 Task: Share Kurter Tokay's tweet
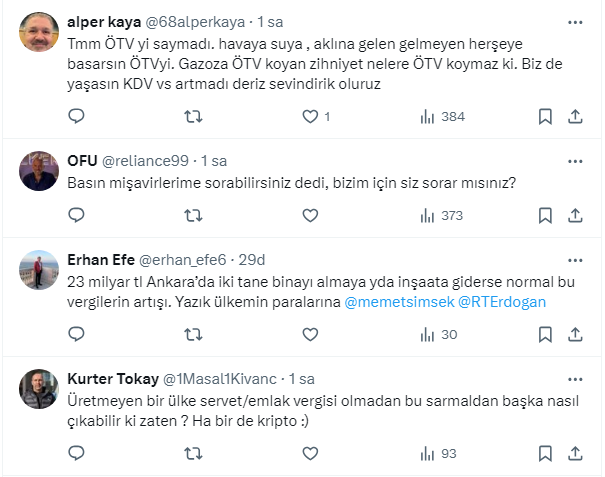pyautogui.click(x=575, y=452)
